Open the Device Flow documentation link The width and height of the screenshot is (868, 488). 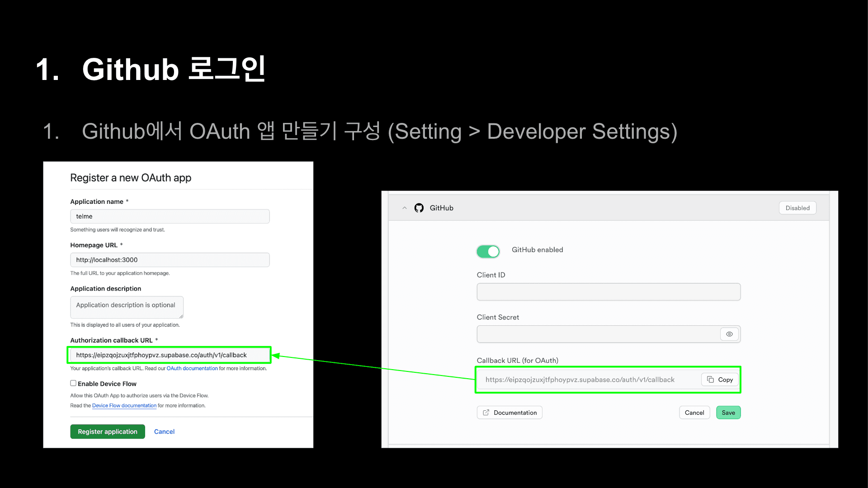tap(124, 406)
